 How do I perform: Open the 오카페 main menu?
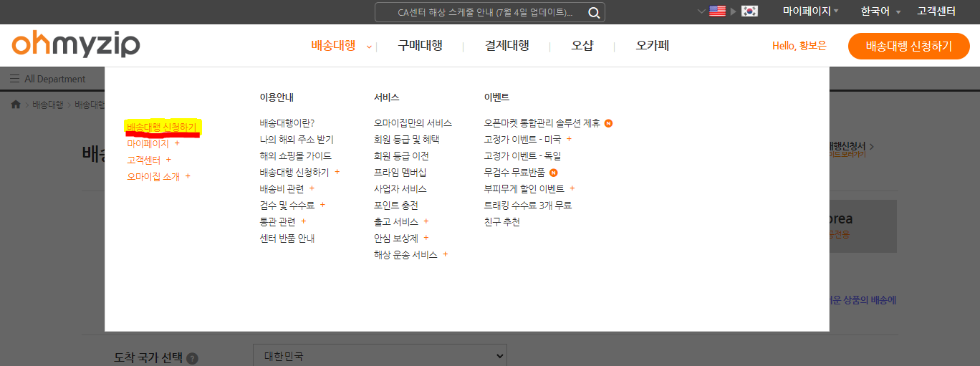pyautogui.click(x=653, y=46)
